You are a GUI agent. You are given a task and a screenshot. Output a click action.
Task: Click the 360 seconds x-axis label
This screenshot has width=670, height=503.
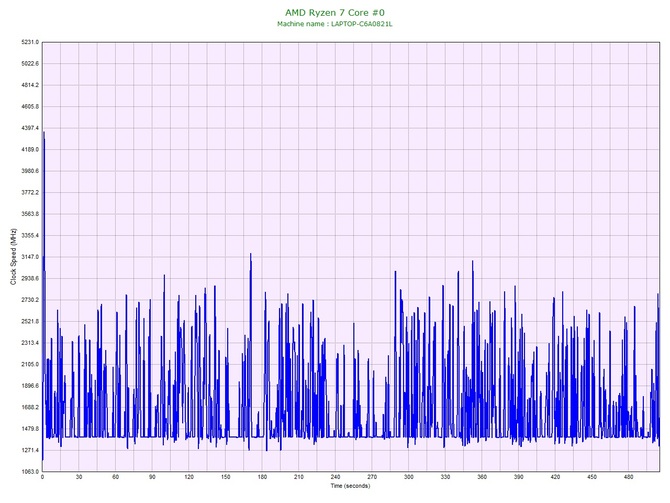pos(482,477)
